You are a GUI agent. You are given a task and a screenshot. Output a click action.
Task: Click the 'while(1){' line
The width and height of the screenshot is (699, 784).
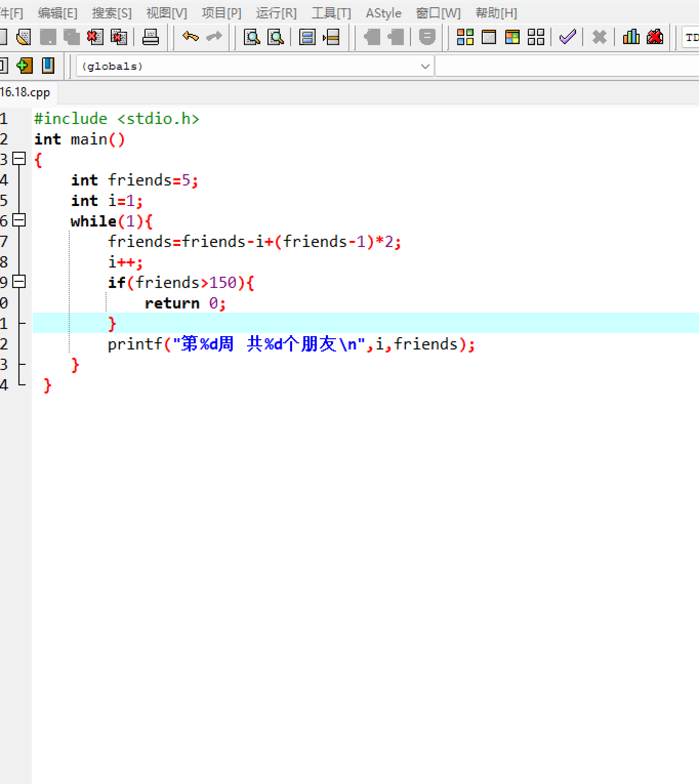click(112, 221)
